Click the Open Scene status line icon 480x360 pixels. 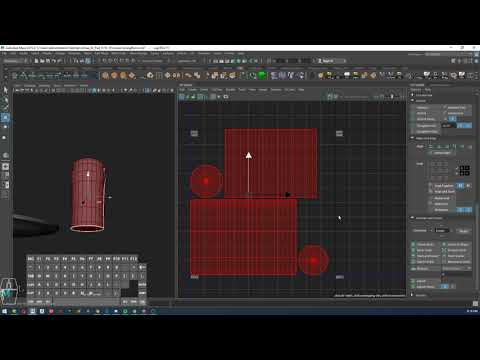42,61
